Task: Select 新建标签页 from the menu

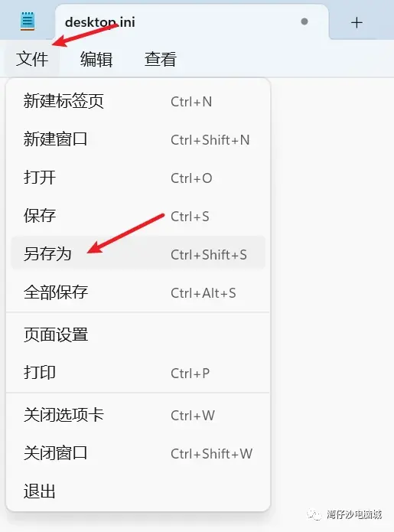Action: pyautogui.click(x=138, y=101)
